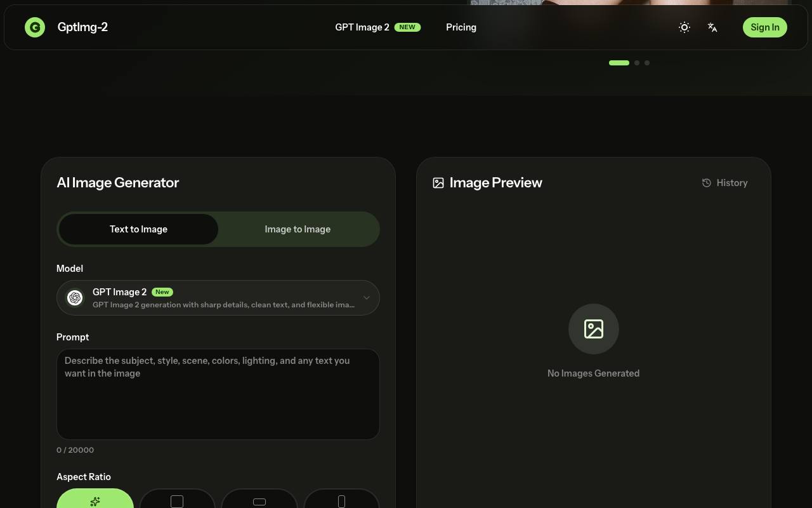
Task: Select the square aspect ratio option
Action: pyautogui.click(x=177, y=500)
